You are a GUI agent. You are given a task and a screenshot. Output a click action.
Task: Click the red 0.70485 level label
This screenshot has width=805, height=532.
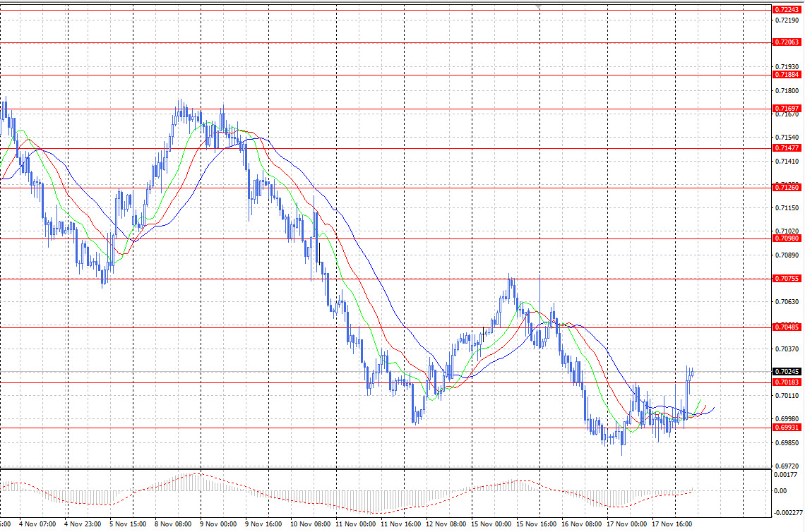787,327
